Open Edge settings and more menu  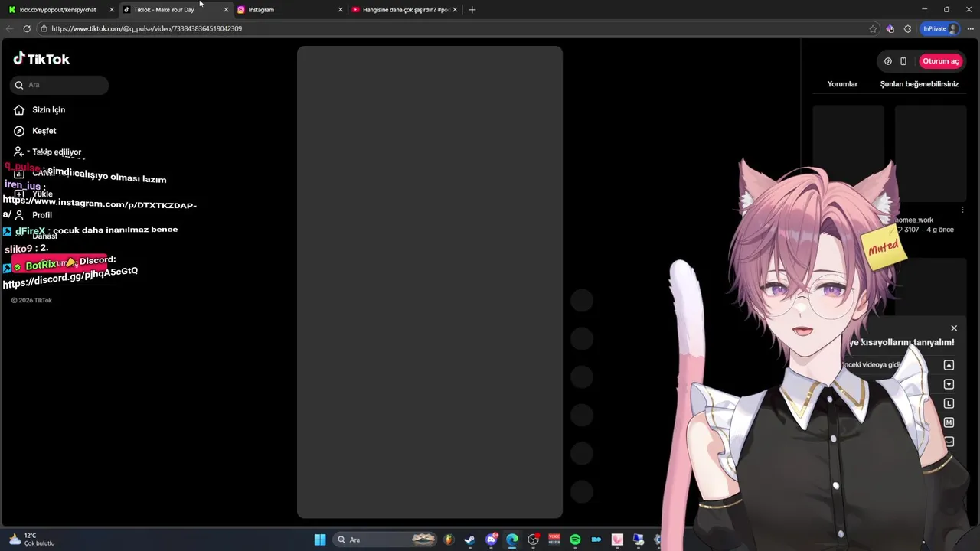[x=970, y=28]
